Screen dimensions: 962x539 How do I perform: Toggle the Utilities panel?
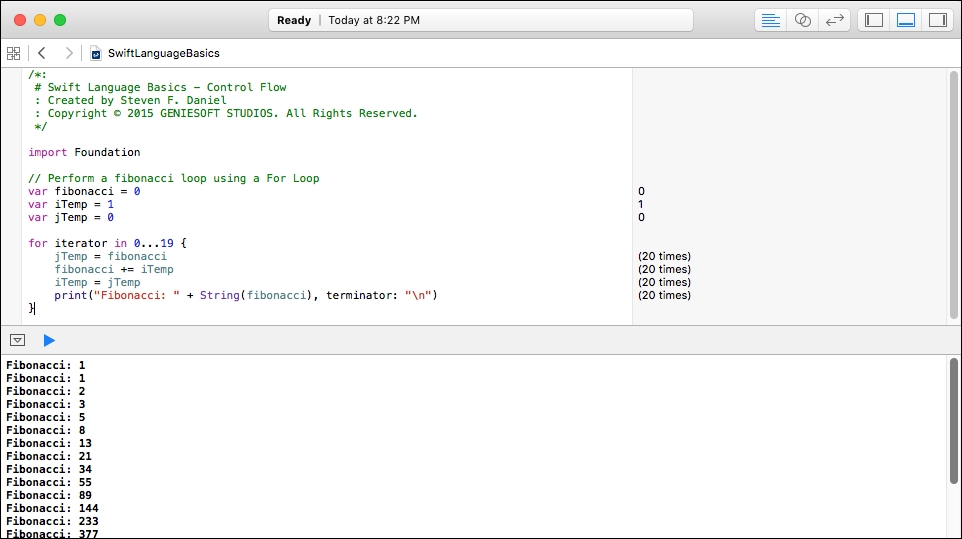[x=937, y=20]
